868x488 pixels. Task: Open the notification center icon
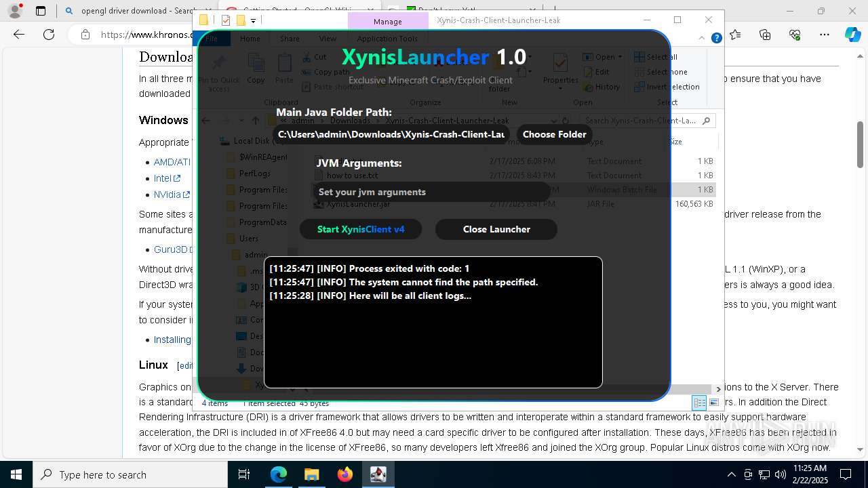tap(846, 474)
